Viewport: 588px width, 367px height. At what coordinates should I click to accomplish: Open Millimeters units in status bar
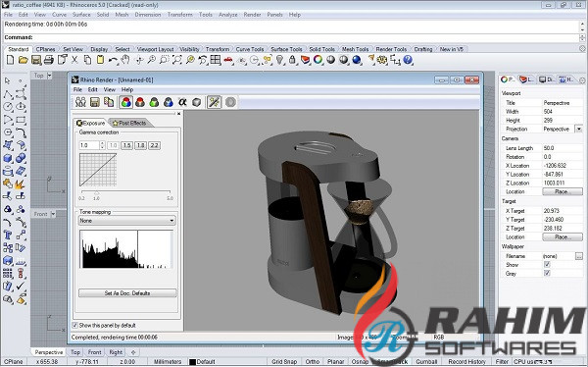pyautogui.click(x=168, y=361)
